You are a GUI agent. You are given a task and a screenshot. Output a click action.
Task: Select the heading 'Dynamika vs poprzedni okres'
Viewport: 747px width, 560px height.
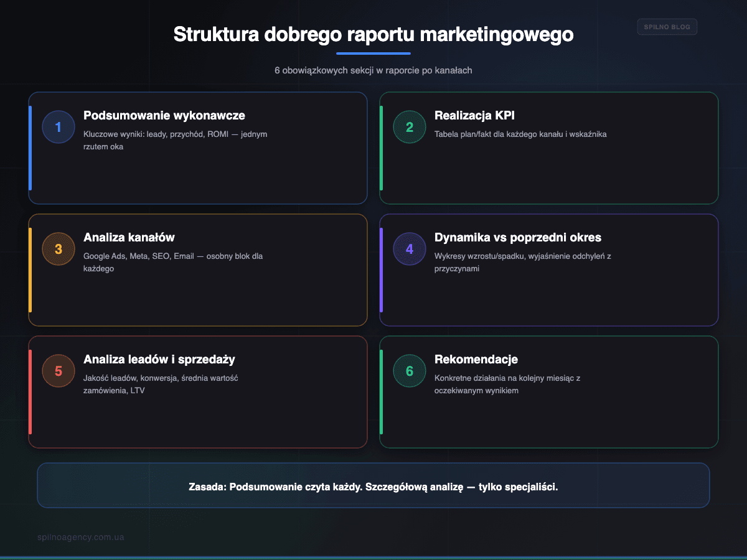click(x=518, y=238)
